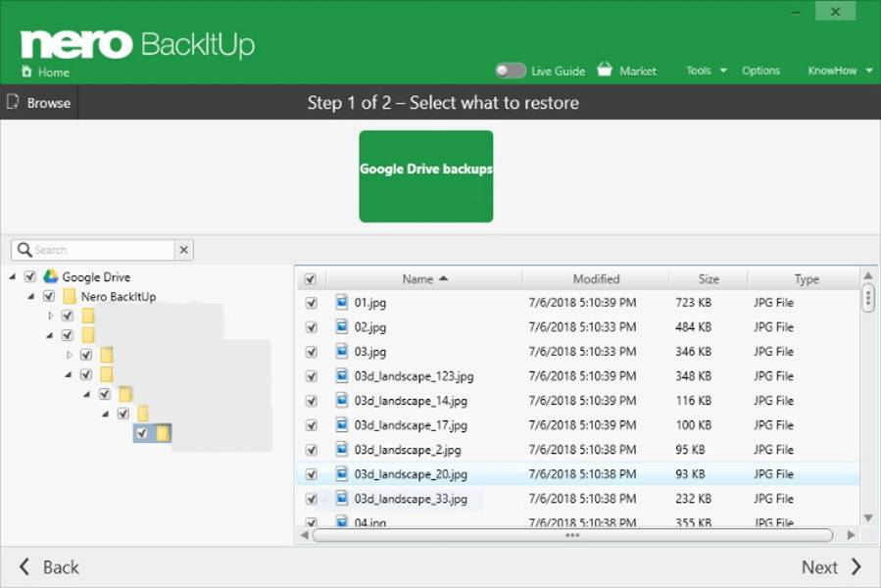Click the Browse document icon
This screenshot has height=588, width=881.
click(x=13, y=102)
